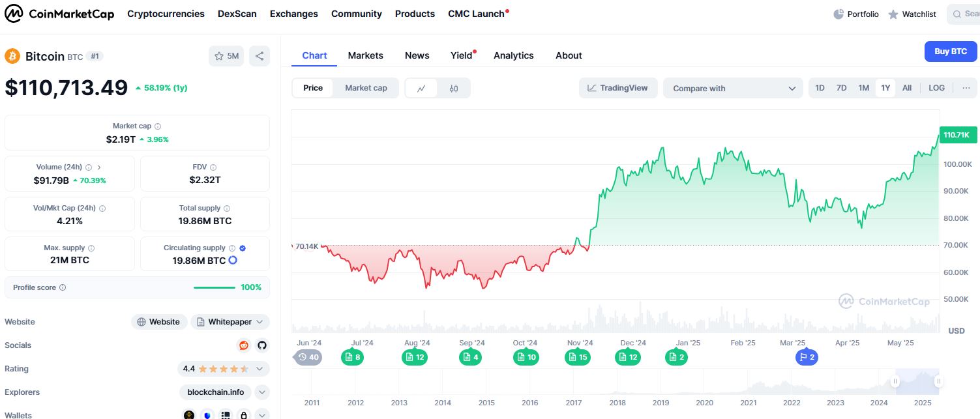Click the left handle of range selector

(897, 382)
